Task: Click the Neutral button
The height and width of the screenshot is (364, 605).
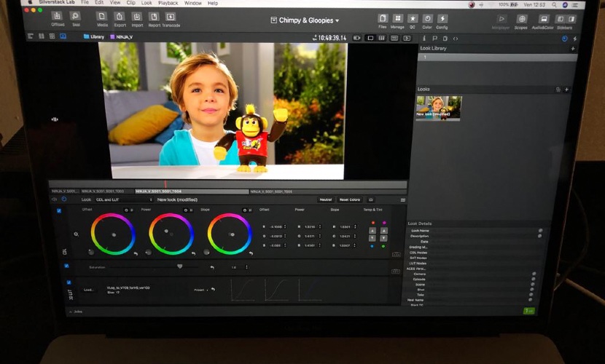Action: (325, 199)
